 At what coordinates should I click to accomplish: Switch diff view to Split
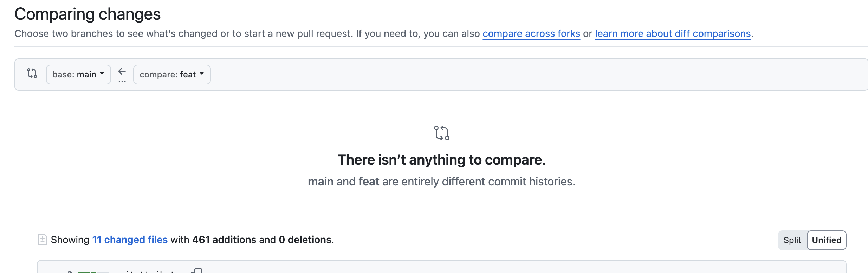tap(792, 240)
